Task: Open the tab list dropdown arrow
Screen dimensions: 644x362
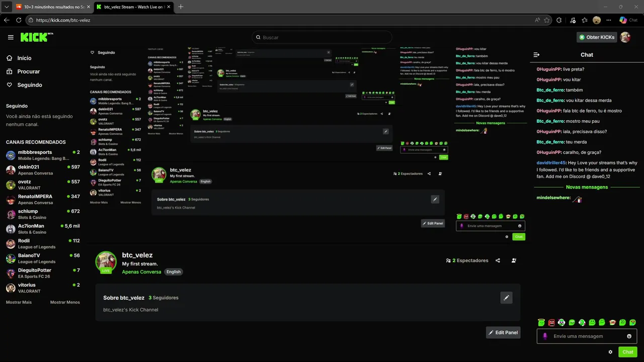Action: click(6, 7)
